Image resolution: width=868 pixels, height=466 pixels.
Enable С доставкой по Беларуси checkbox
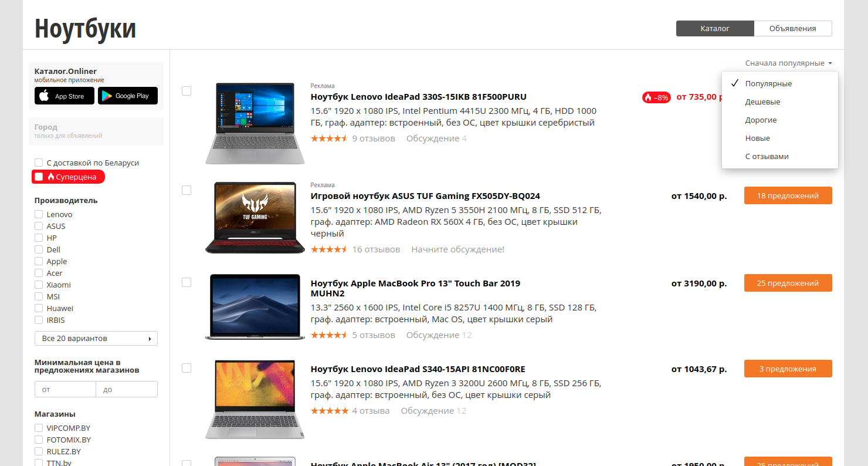coord(39,163)
